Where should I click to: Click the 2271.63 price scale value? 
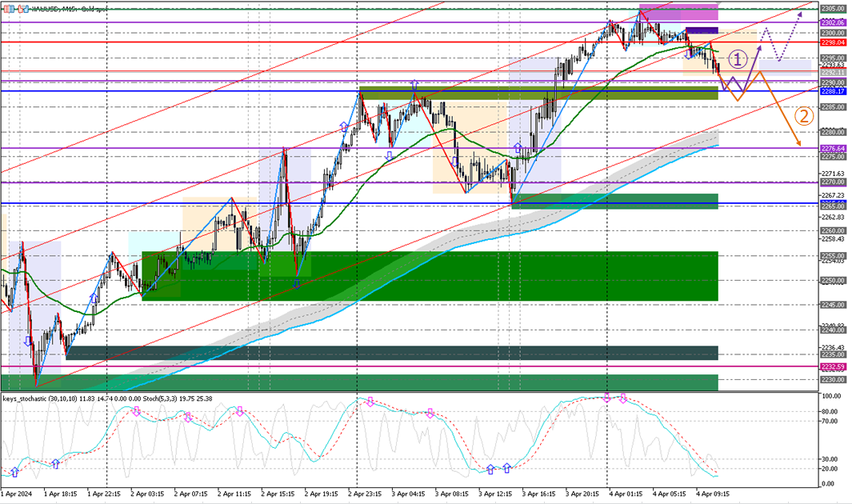click(x=833, y=174)
